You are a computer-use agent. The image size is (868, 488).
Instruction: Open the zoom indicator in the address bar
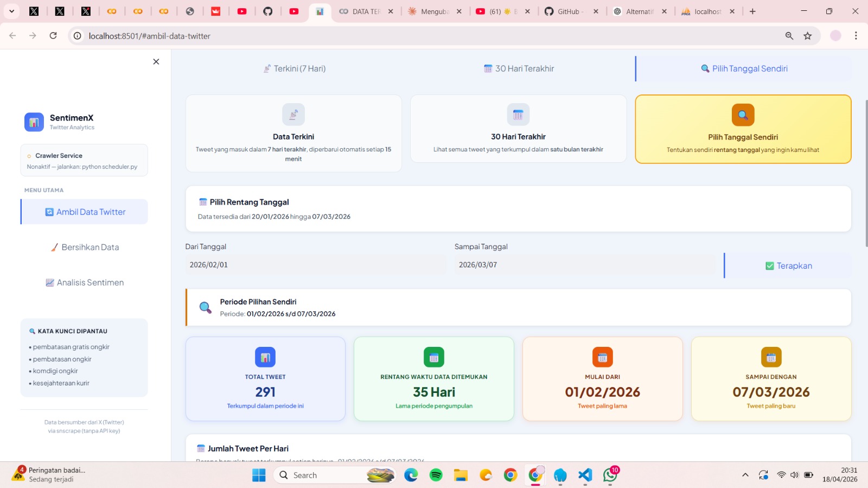click(x=789, y=36)
